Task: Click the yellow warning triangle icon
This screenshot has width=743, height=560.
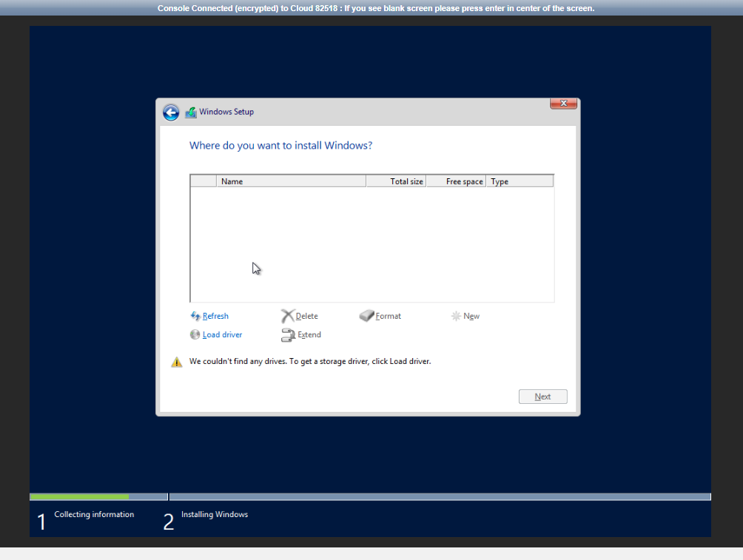Action: coord(177,362)
